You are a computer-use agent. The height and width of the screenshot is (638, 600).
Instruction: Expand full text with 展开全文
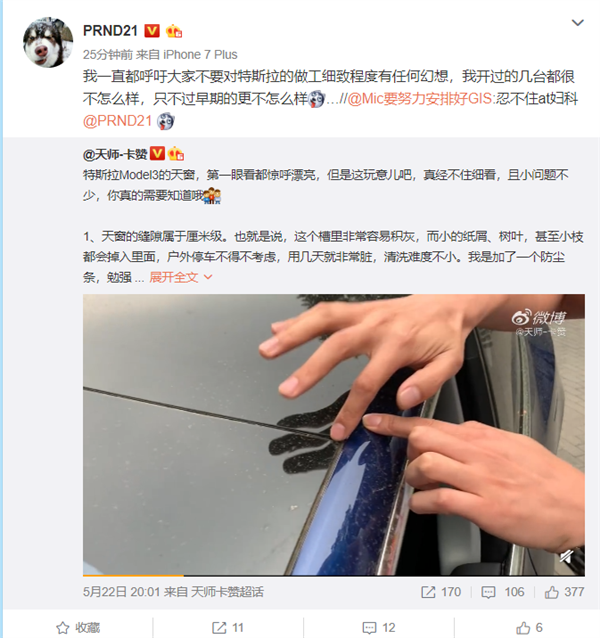point(174,277)
